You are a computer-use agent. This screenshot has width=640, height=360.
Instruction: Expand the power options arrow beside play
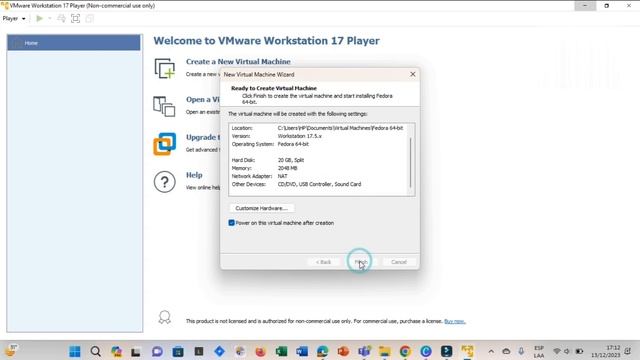tap(50, 18)
